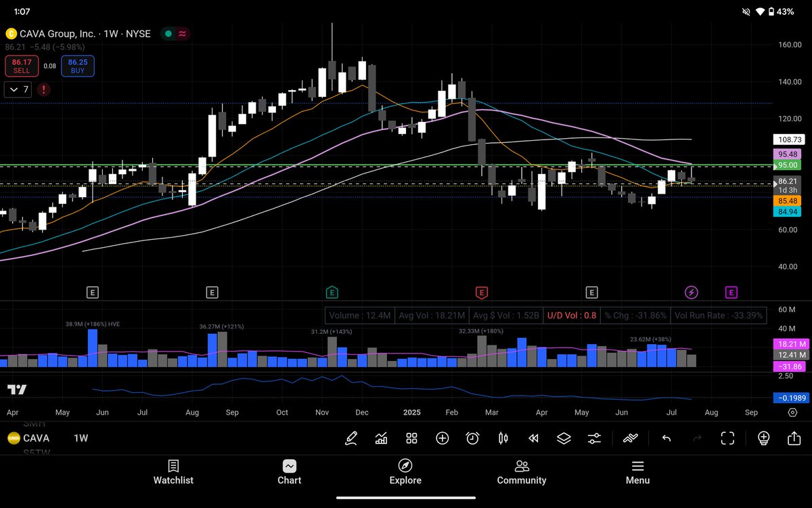This screenshot has height=508, width=812.
Task: Open the object tree layers icon
Action: [x=564, y=438]
